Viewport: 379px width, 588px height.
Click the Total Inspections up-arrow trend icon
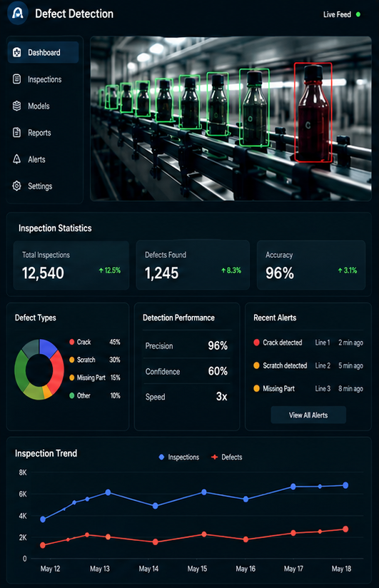[x=101, y=270]
